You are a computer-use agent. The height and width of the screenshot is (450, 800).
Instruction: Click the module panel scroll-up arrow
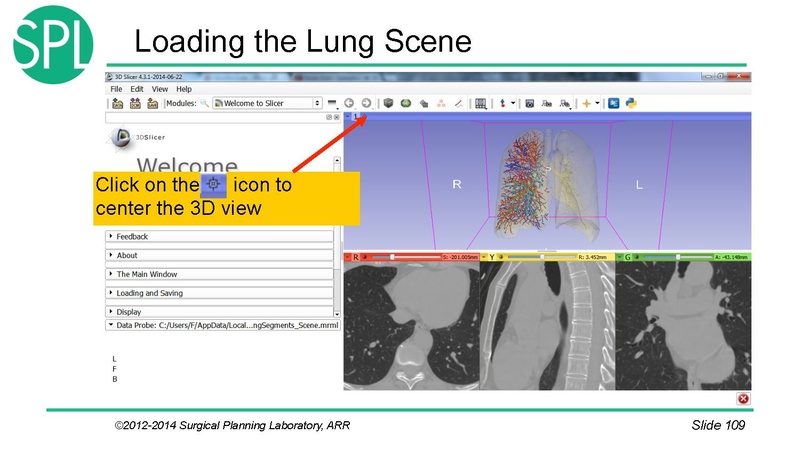[337, 160]
